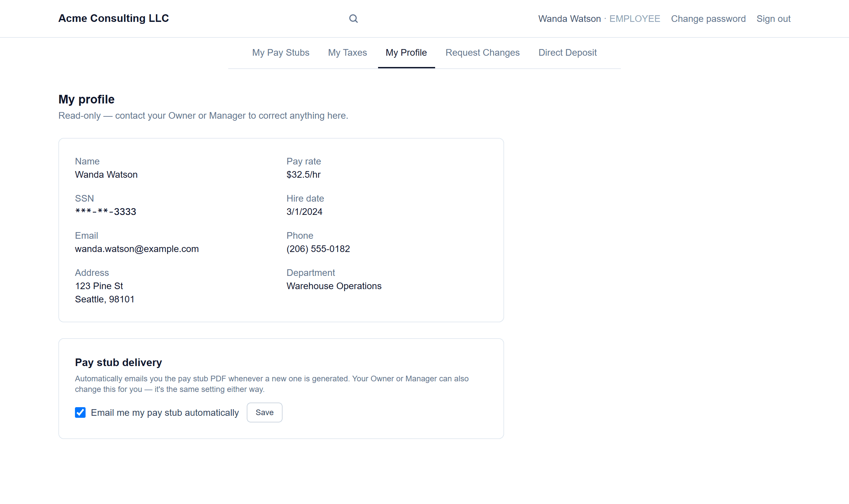
Task: Click the pay rate $32.5/hr value
Action: (303, 174)
